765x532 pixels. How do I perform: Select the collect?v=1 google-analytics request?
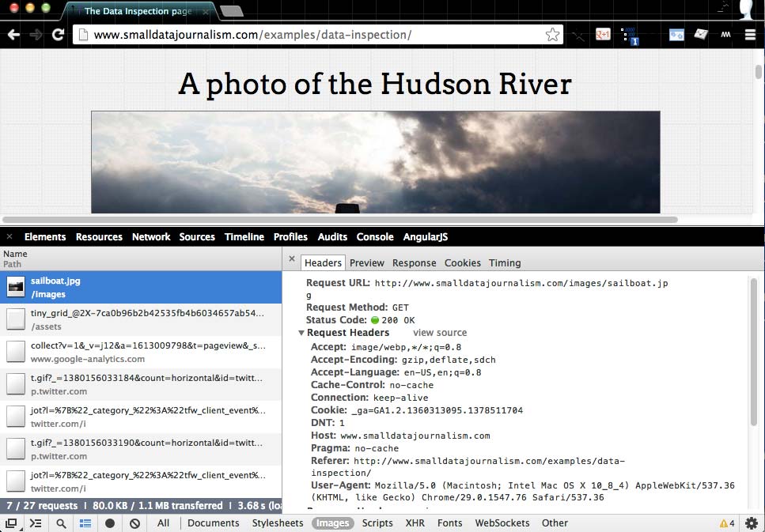(x=141, y=352)
